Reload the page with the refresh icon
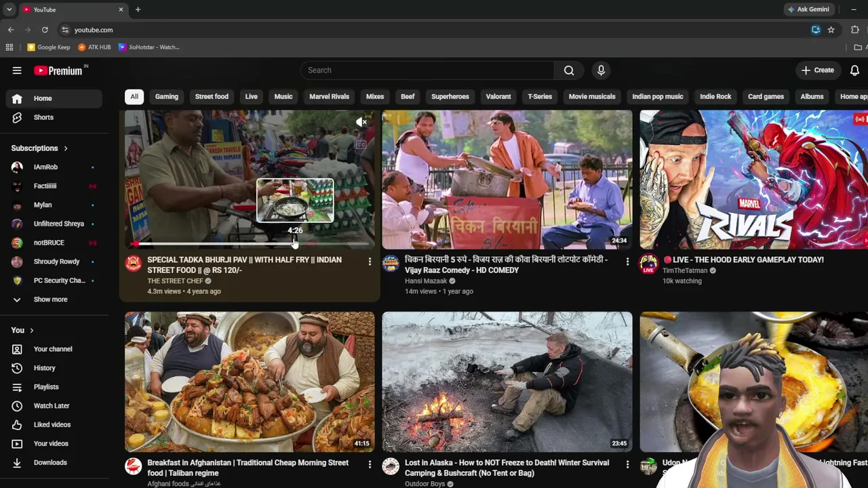This screenshot has width=868, height=488. [x=45, y=30]
